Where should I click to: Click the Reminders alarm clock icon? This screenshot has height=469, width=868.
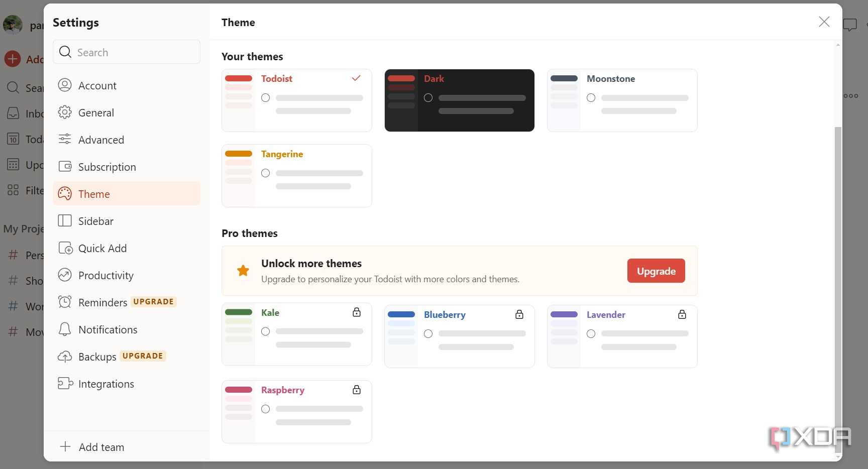[65, 302]
